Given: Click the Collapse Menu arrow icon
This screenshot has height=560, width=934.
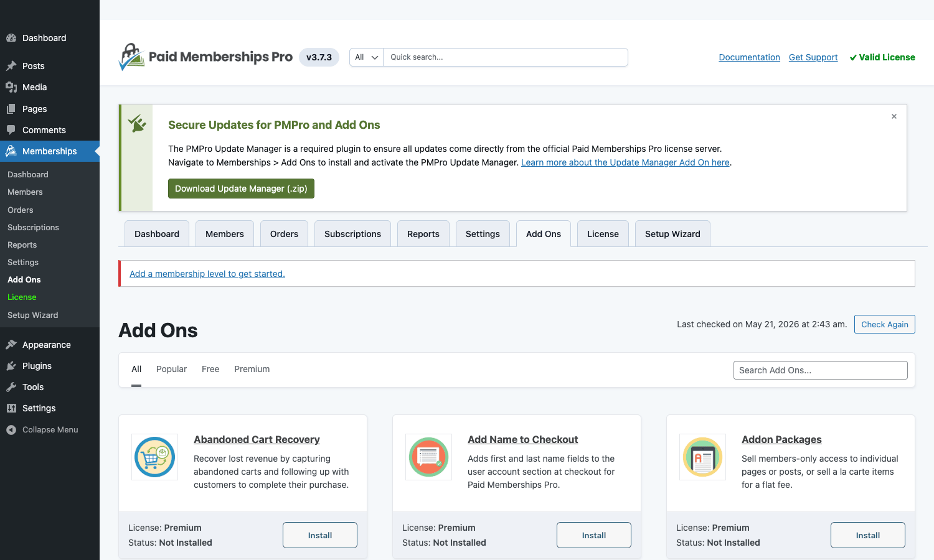Looking at the screenshot, I should pos(11,430).
